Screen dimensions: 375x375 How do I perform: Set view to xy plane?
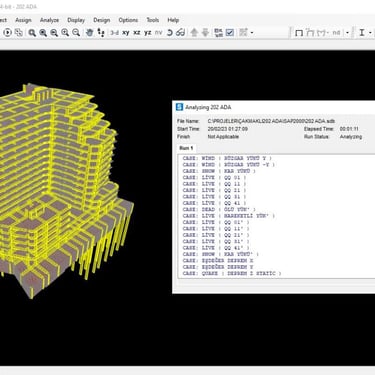pos(126,33)
